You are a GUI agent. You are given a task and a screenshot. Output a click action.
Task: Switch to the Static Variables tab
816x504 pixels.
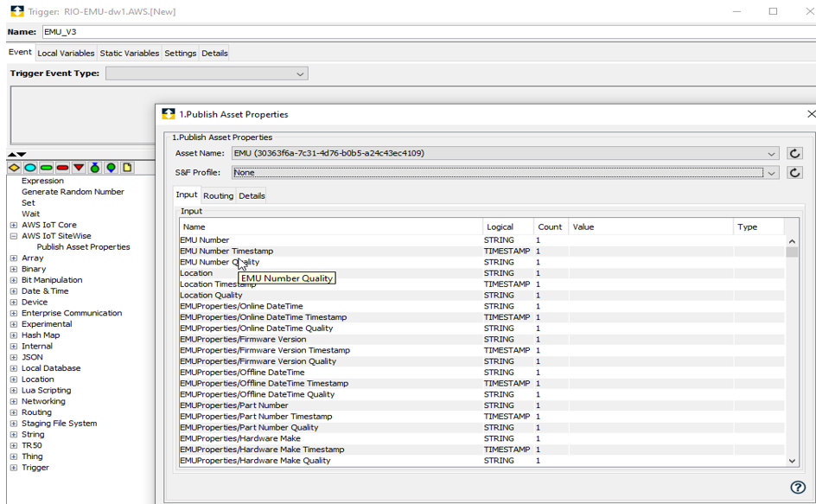click(130, 53)
